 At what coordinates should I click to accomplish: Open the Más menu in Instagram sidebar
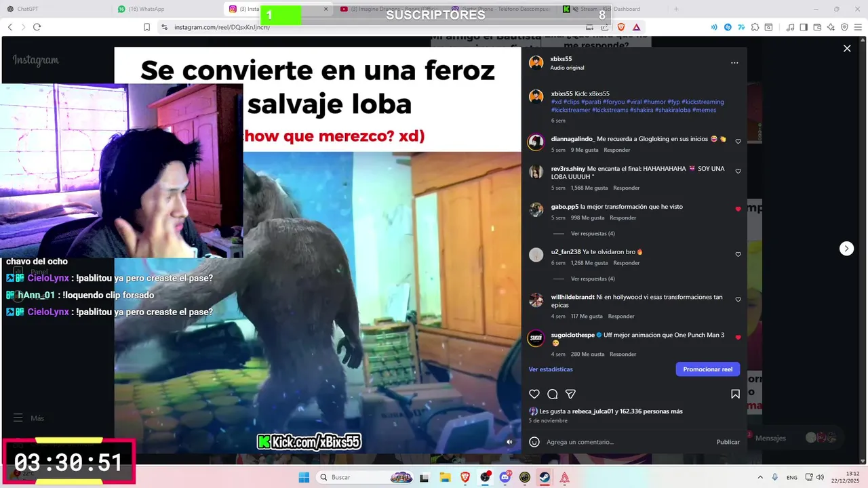(29, 418)
